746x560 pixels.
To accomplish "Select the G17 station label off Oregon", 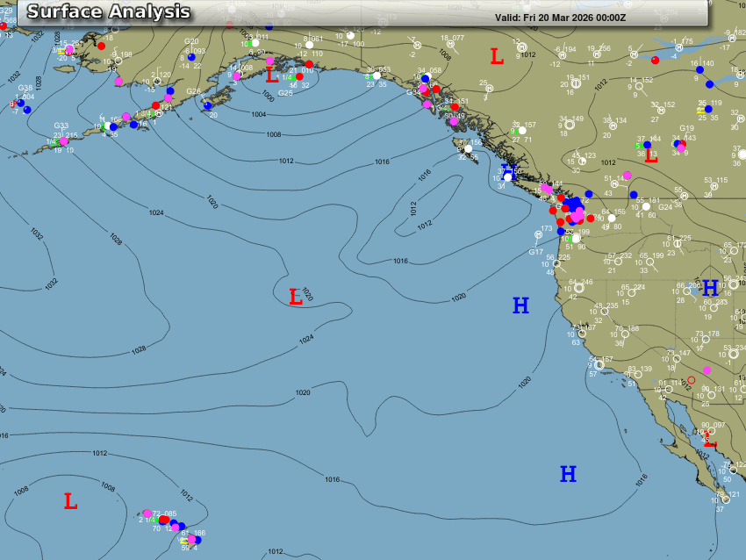I will click(535, 253).
